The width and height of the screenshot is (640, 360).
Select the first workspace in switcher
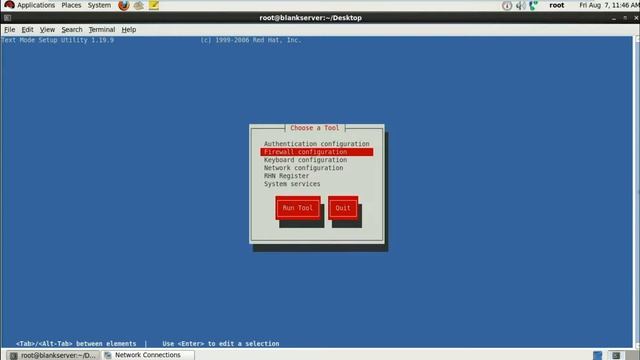[598, 355]
